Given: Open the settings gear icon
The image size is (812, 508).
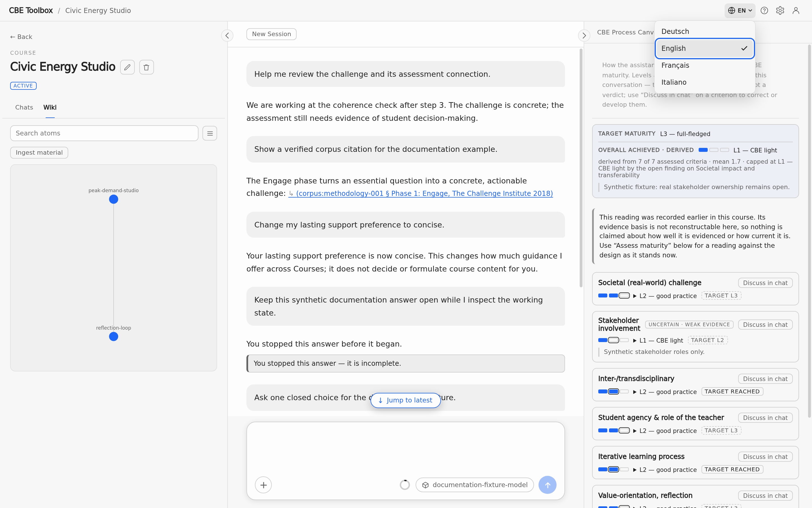Looking at the screenshot, I should point(780,10).
